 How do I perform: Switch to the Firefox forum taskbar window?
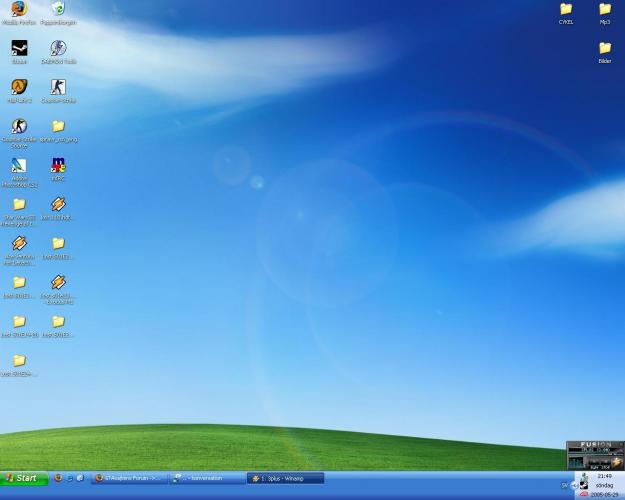(129, 478)
